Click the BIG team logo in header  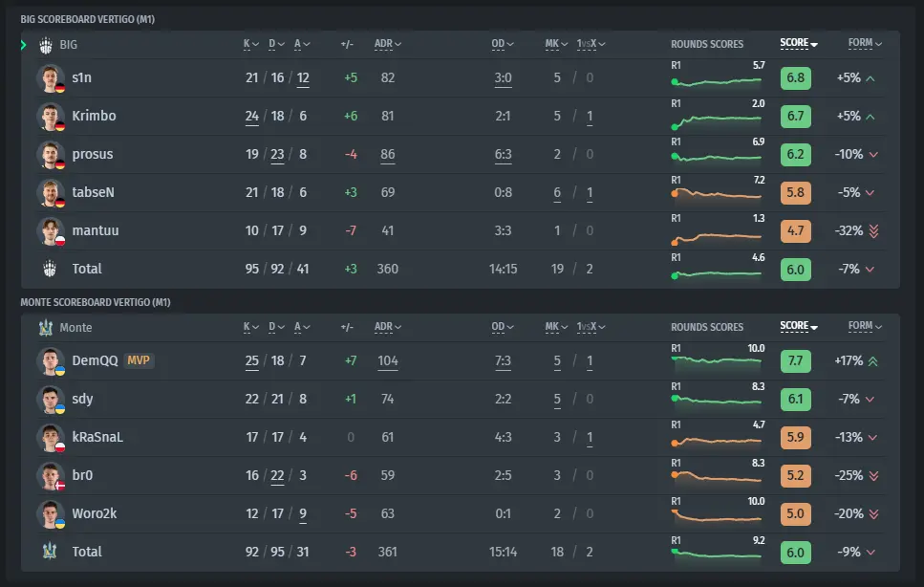[x=45, y=45]
